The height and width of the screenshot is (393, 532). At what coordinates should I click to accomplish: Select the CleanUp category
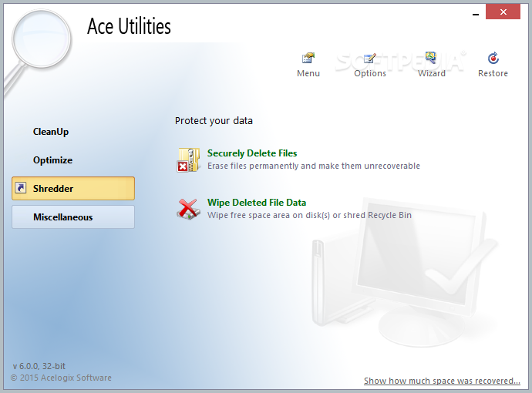coord(51,132)
